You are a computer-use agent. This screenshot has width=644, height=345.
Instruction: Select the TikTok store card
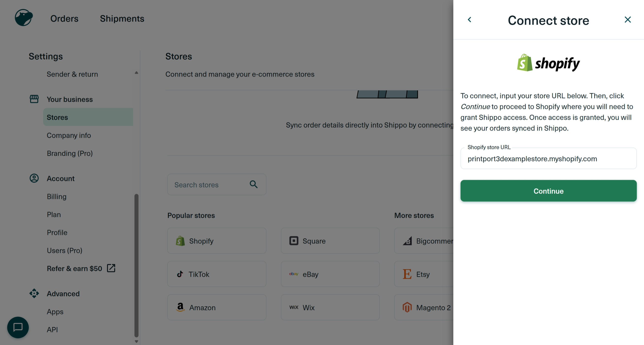pos(217,274)
